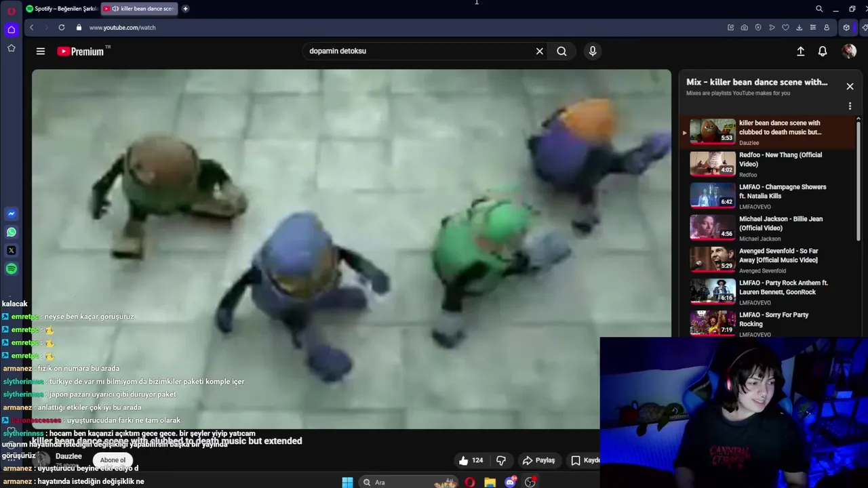This screenshot has height=488, width=868.
Task: Open X (Twitter) in the Opera sidebar
Action: (x=12, y=250)
